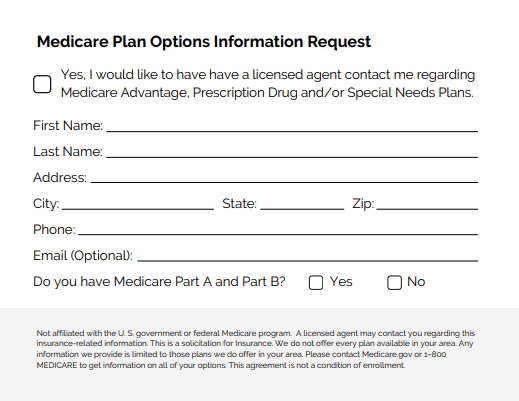Click the Medicare Part A and B question text
The height and width of the screenshot is (401, 519).
(159, 282)
